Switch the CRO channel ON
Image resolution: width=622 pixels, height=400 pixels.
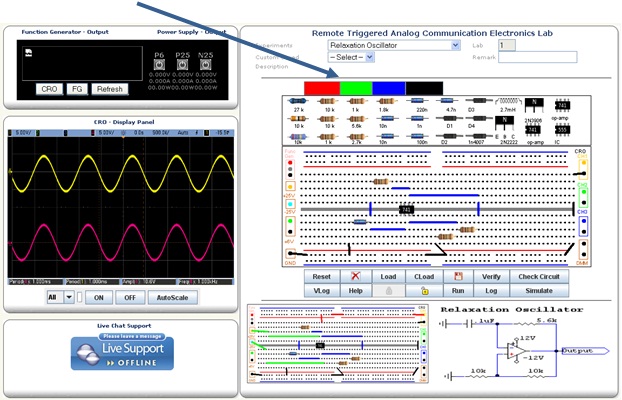point(98,297)
